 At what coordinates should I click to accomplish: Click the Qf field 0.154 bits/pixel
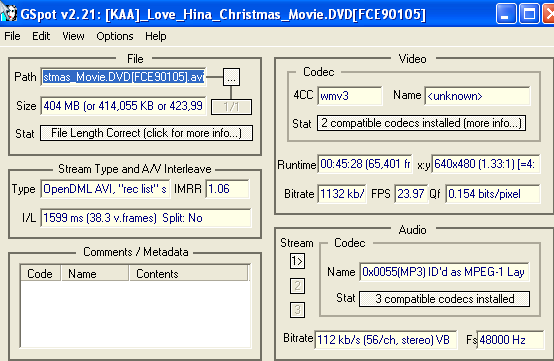pos(493,194)
